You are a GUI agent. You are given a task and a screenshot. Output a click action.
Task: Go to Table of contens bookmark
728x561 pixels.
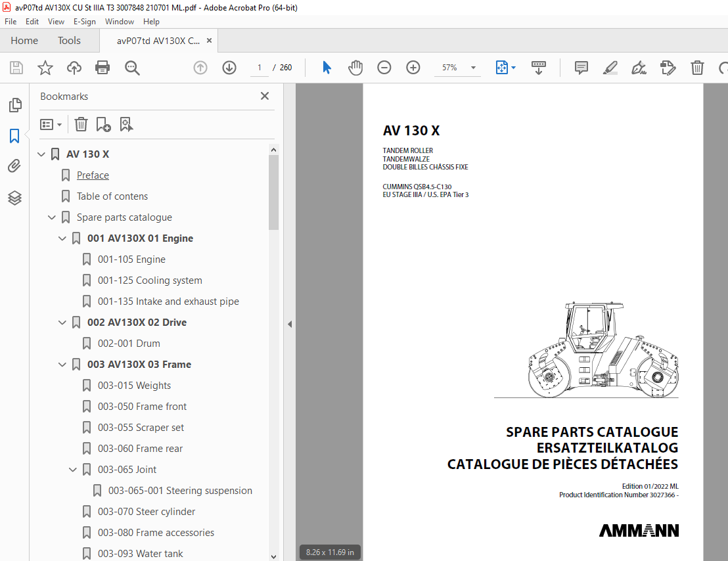(x=112, y=196)
